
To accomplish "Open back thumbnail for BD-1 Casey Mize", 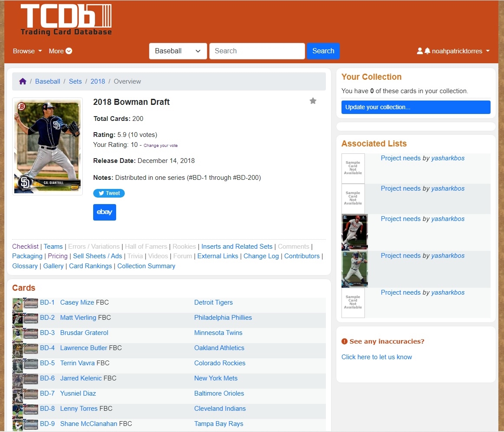I will (30, 303).
